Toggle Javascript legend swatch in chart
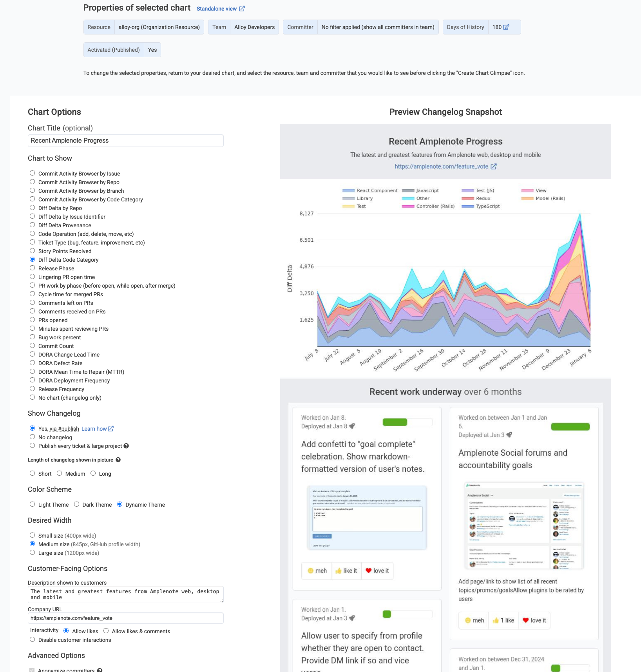 point(408,191)
